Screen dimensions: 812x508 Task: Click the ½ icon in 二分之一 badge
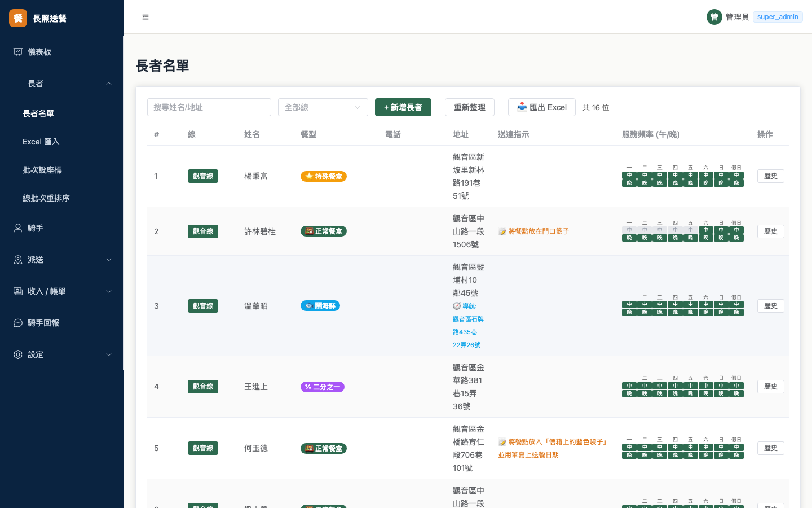308,387
